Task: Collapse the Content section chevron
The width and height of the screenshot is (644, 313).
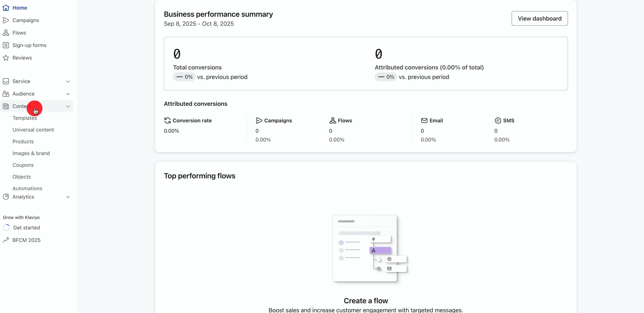Action: click(x=68, y=107)
